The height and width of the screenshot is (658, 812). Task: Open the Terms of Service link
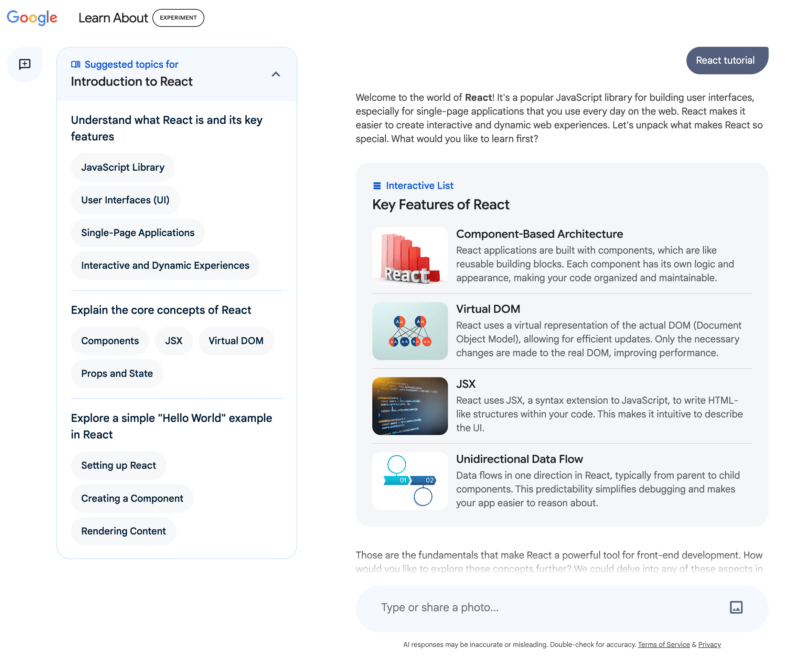coord(663,644)
